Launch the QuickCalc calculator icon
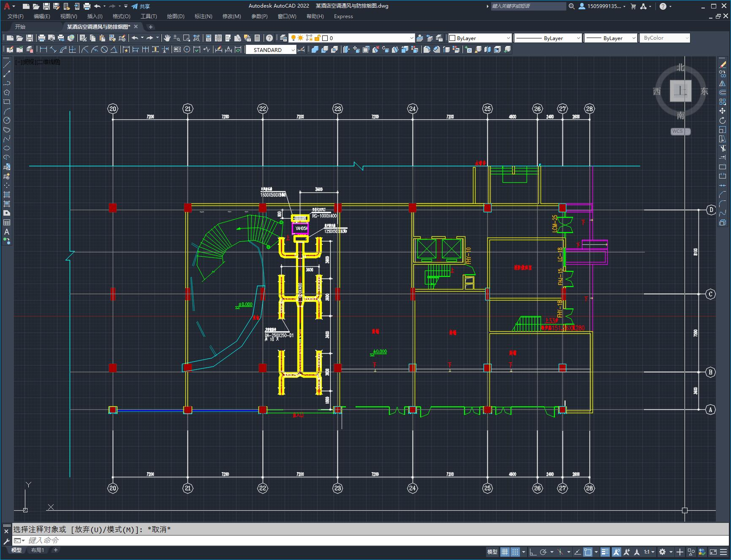The width and height of the screenshot is (731, 560). [x=257, y=38]
